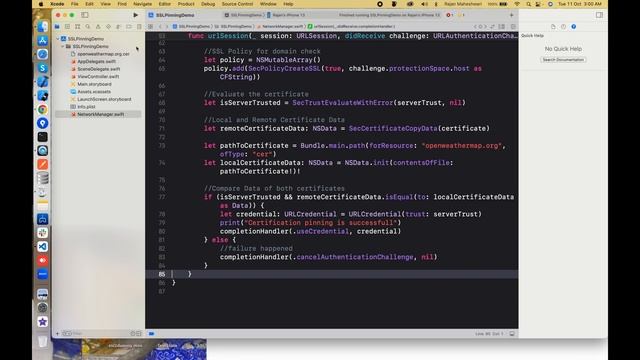Viewport: 640px width, 360px height.
Task: Click Search Documentation button
Action: click(x=563, y=60)
